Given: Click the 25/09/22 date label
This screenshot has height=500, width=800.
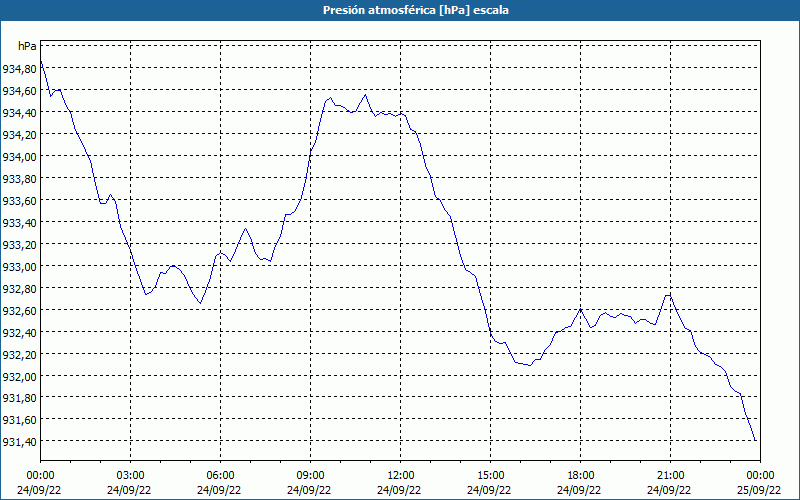Looking at the screenshot, I should tap(759, 490).
